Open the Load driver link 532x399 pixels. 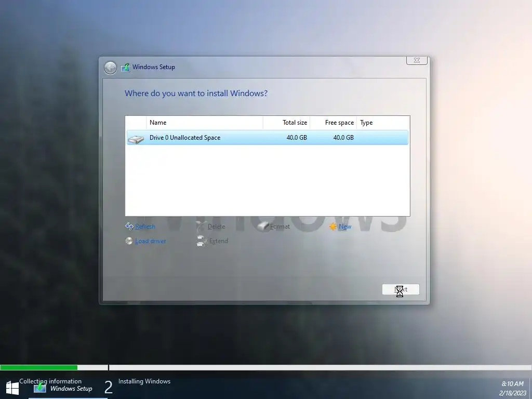click(151, 241)
